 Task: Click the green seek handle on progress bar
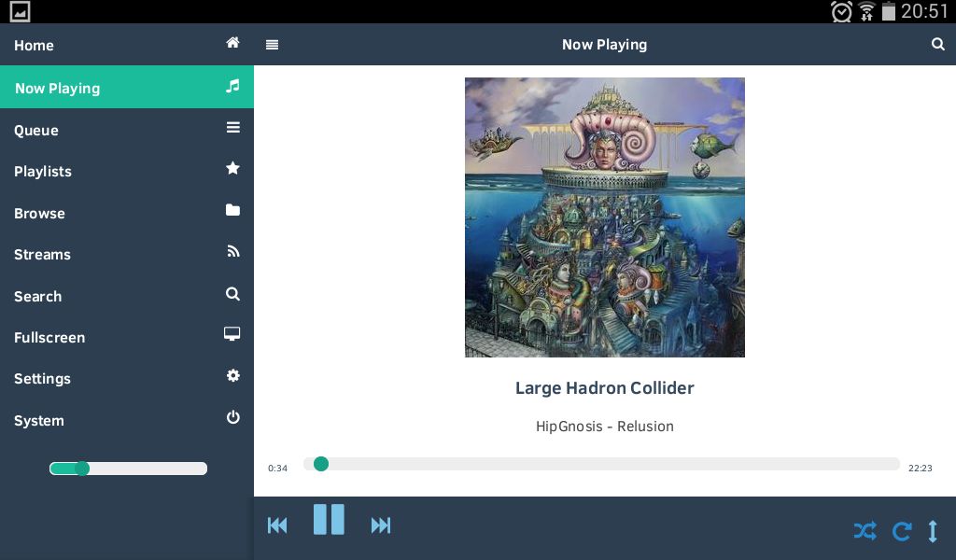321,464
